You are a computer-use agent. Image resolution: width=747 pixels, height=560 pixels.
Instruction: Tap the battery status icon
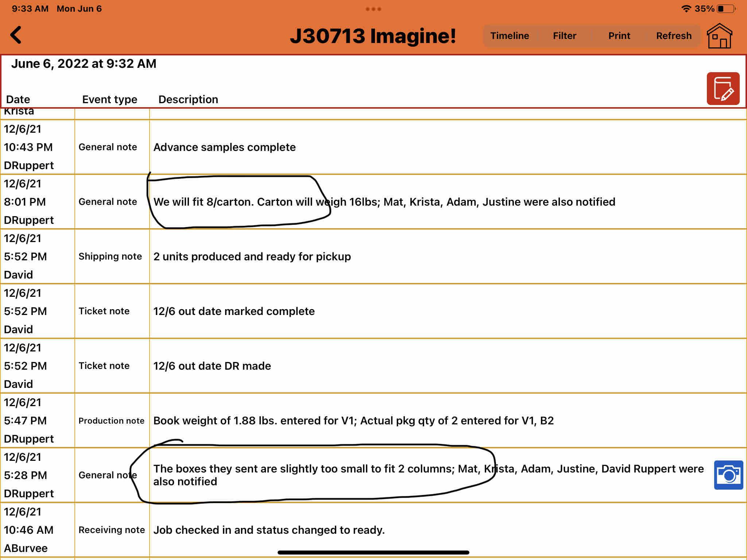pyautogui.click(x=726, y=9)
